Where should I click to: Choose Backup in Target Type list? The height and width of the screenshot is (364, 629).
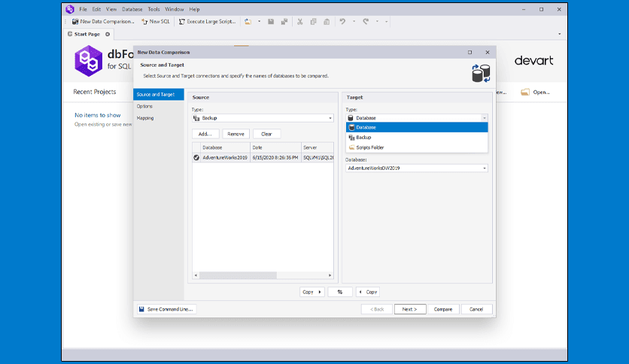click(417, 138)
